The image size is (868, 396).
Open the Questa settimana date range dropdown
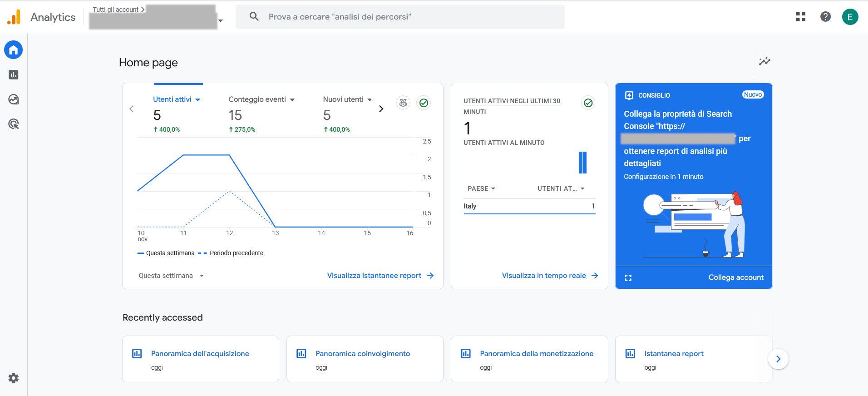point(171,276)
